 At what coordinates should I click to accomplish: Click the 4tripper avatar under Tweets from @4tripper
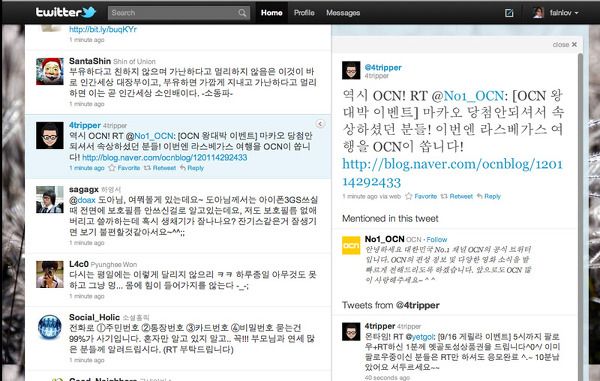click(351, 331)
